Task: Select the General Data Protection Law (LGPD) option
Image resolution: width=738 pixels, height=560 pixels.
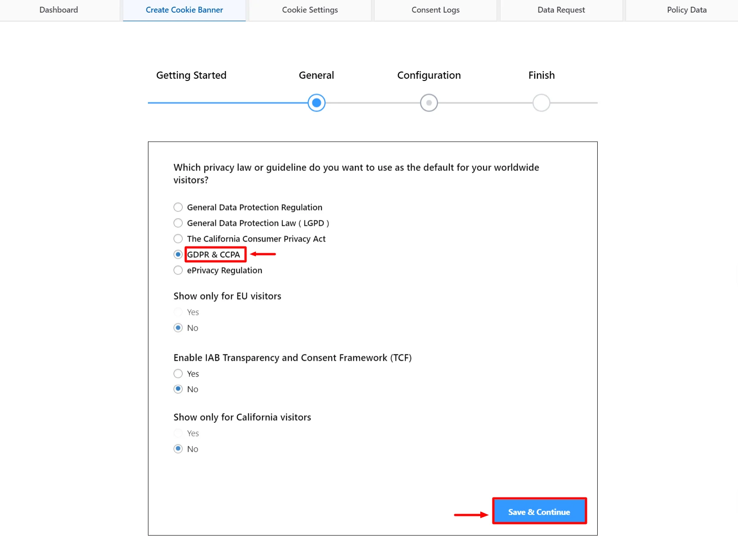Action: (x=178, y=223)
